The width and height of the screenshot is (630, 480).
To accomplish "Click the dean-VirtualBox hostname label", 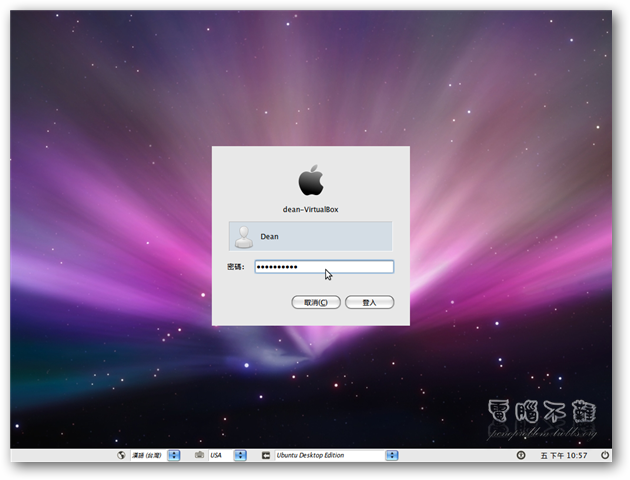I will pos(311,209).
